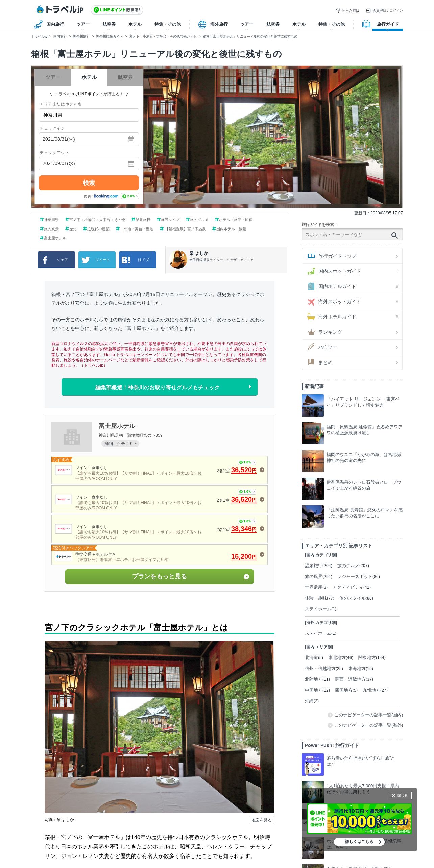Open 会員登録 / ログイン link
This screenshot has width=434, height=868.
pyautogui.click(x=384, y=11)
